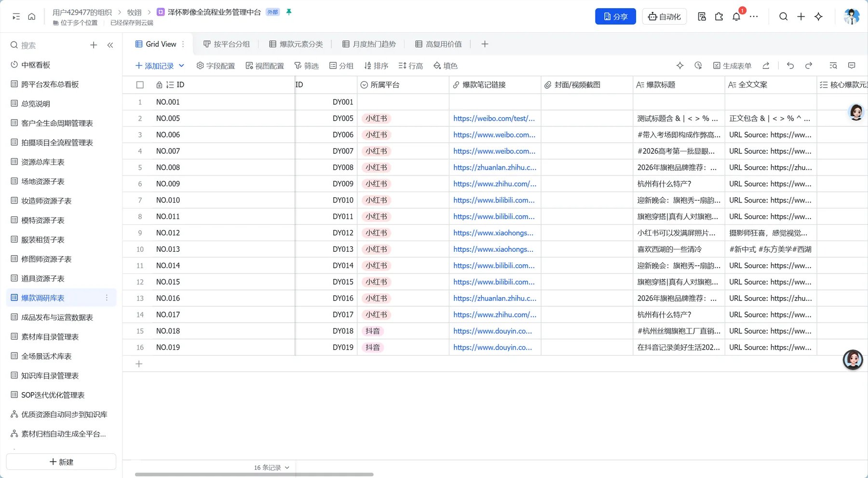
Task: Toggle the sidebar expand icon at top left
Action: pyautogui.click(x=16, y=16)
